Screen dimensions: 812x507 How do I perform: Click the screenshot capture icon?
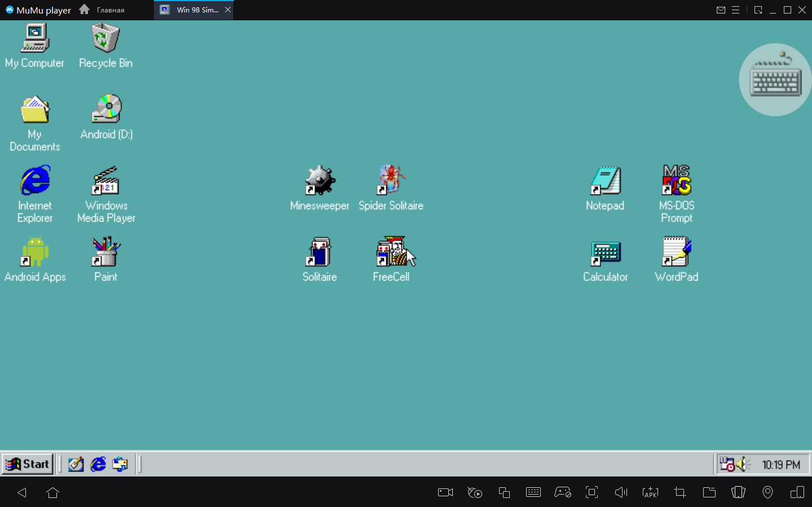pos(592,492)
